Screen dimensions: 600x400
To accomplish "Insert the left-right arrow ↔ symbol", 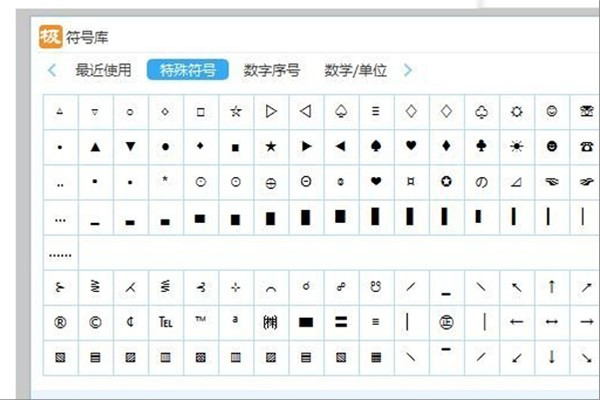I will 552,322.
